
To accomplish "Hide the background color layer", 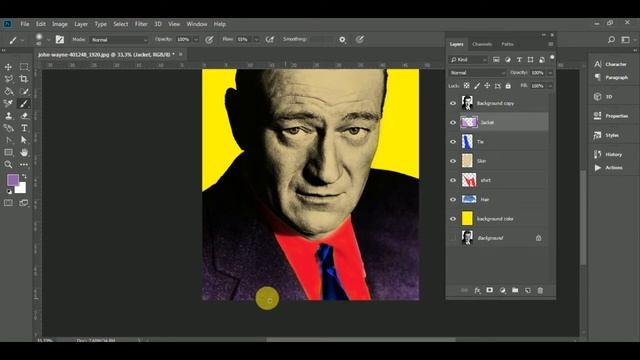I will [x=453, y=218].
